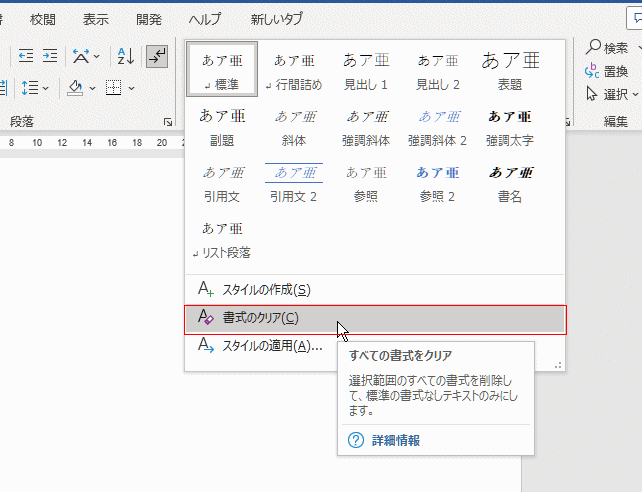Open the Shading color dropdown arrow
Image resolution: width=642 pixels, height=492 pixels.
point(93,88)
